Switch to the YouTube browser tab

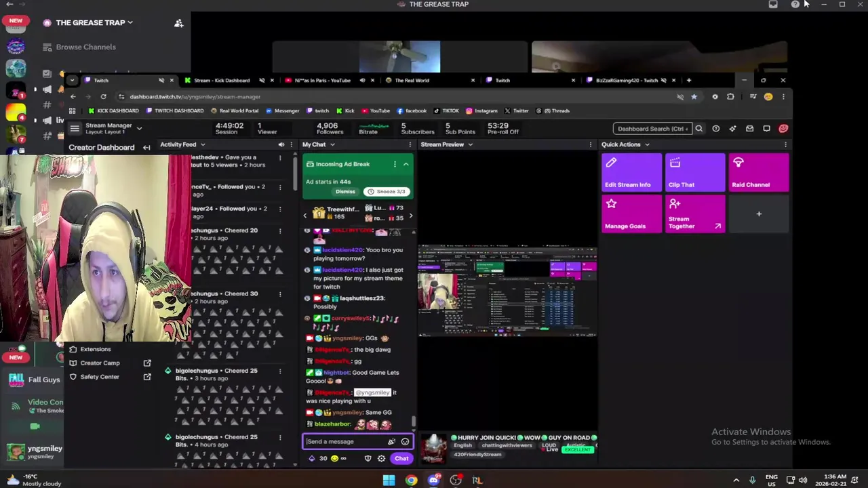[323, 80]
